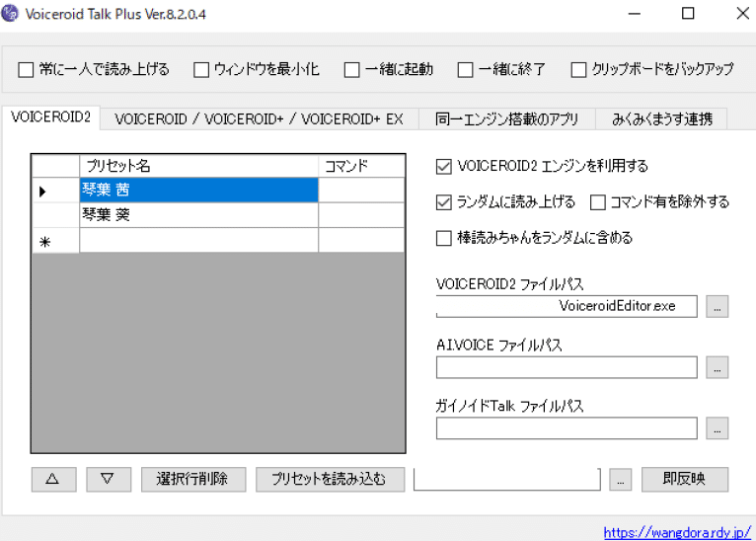Focus the A.I.VOICE file path field
This screenshot has width=756, height=541.
click(567, 367)
